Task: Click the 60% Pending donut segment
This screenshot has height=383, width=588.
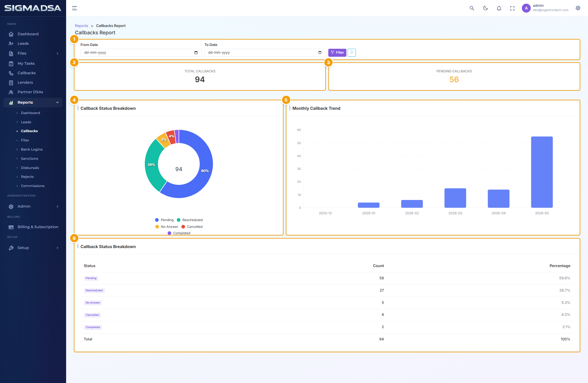Action: [205, 171]
